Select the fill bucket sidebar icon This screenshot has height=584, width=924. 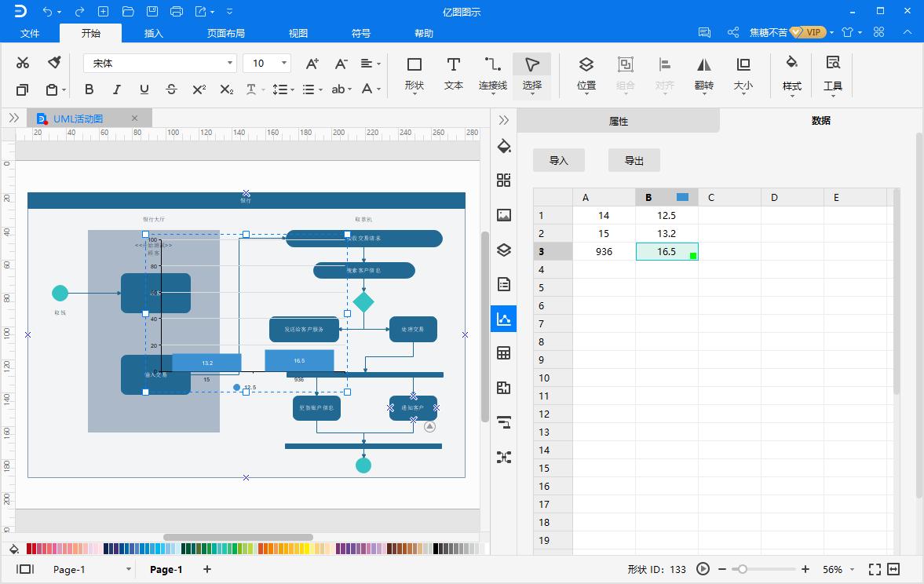click(x=504, y=146)
